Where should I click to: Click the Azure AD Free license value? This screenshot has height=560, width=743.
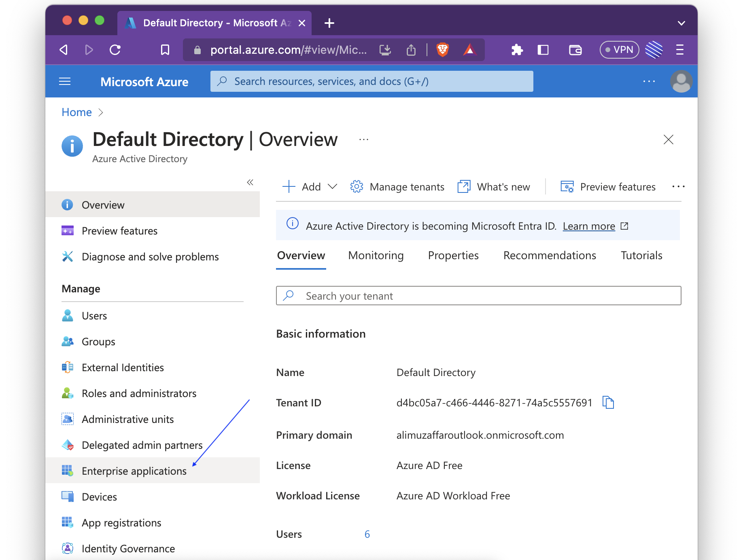pos(429,465)
